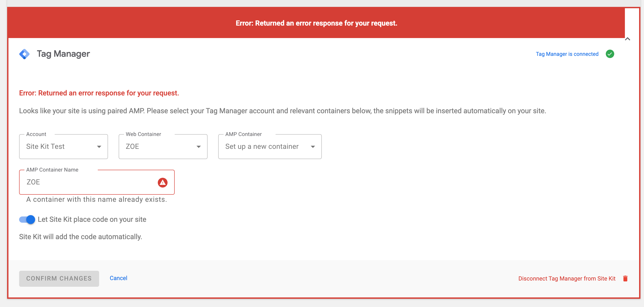Screen dimensions: 644x307
Task: Click the Tag Manager diamond logo
Action: tap(24, 54)
